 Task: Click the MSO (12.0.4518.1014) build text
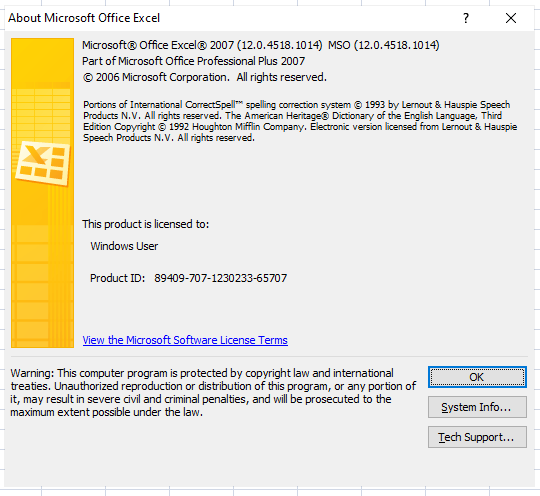[x=384, y=45]
